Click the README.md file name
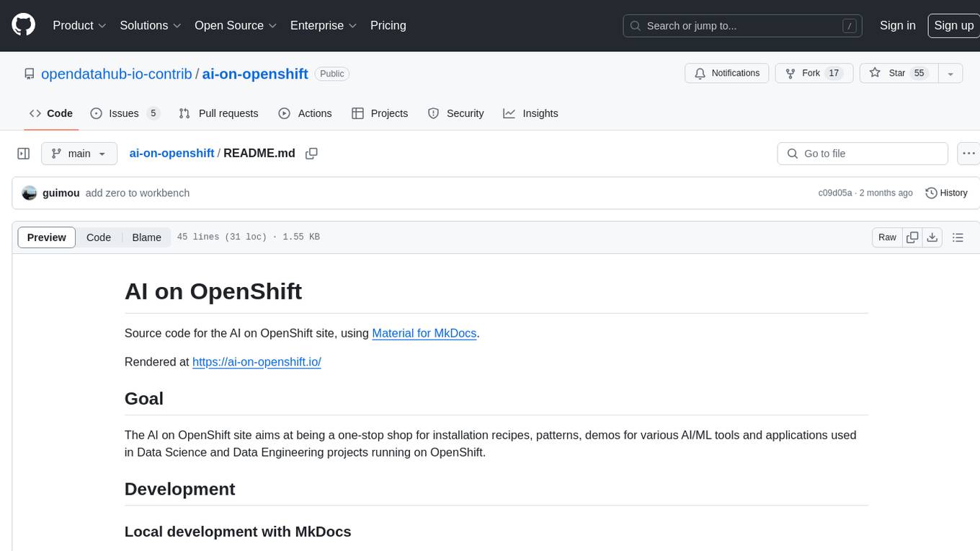This screenshot has height=551, width=980. [x=259, y=154]
